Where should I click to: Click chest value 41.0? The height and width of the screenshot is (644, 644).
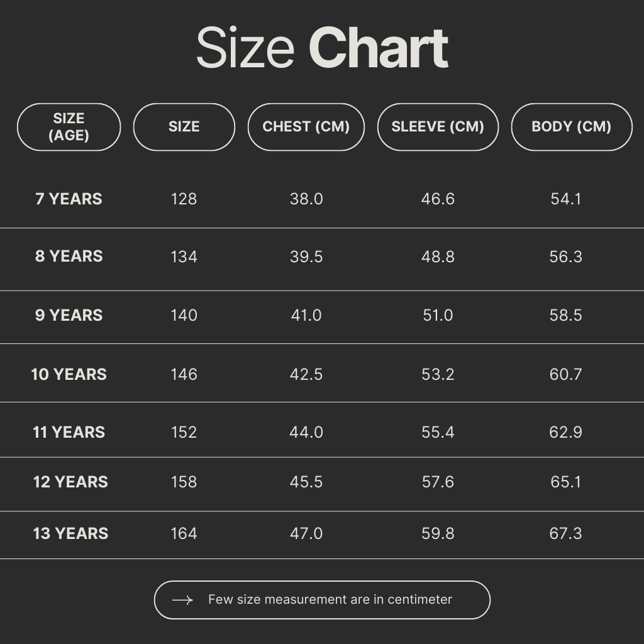coord(306,315)
